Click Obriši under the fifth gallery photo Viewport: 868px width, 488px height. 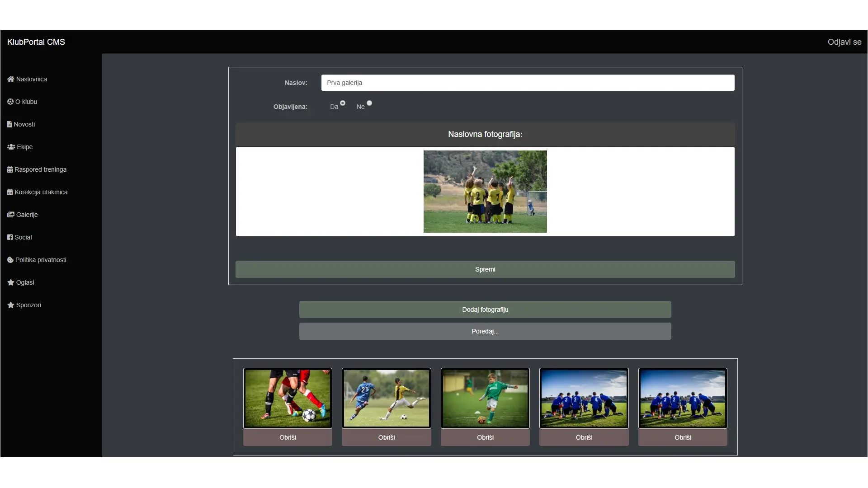pyautogui.click(x=683, y=437)
